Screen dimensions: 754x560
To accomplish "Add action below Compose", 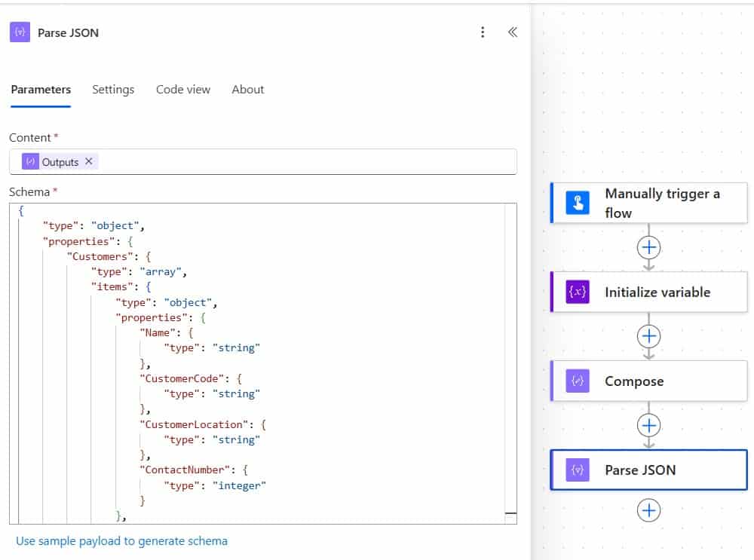I will [x=648, y=425].
